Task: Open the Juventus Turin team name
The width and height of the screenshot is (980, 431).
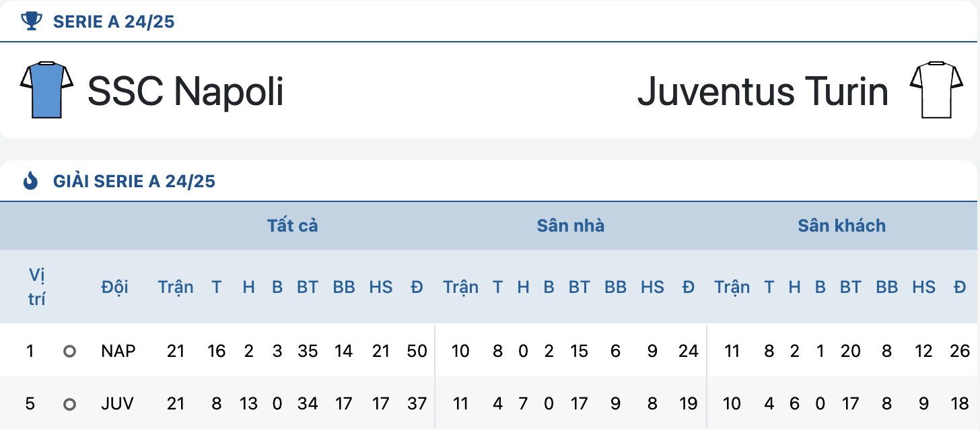Action: (763, 91)
